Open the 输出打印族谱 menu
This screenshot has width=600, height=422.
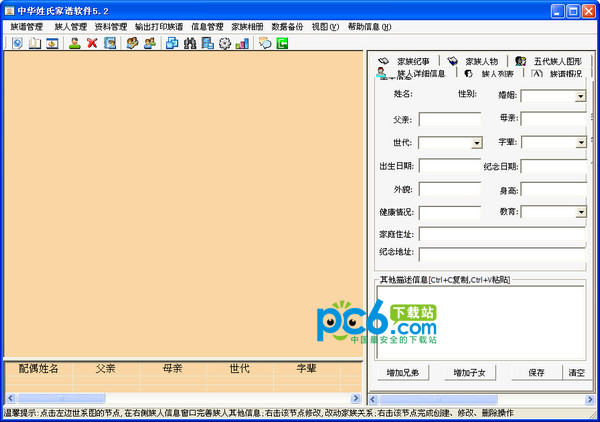[159, 27]
